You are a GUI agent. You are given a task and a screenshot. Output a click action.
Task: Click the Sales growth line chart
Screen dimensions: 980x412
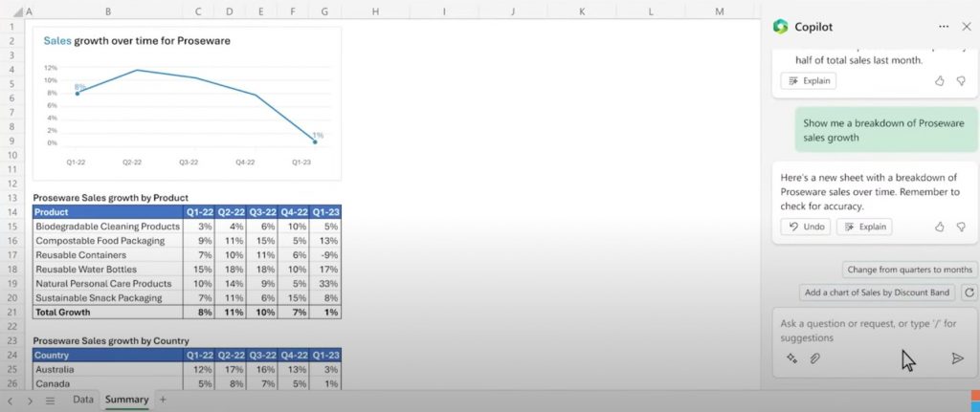point(187,103)
